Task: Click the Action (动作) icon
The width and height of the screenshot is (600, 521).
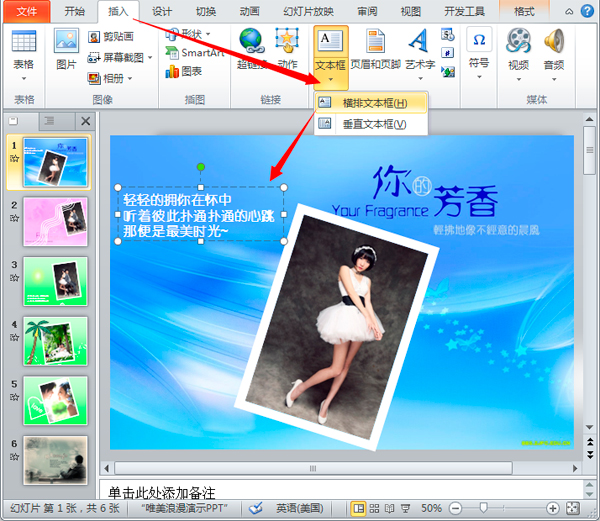Action: pyautogui.click(x=287, y=41)
